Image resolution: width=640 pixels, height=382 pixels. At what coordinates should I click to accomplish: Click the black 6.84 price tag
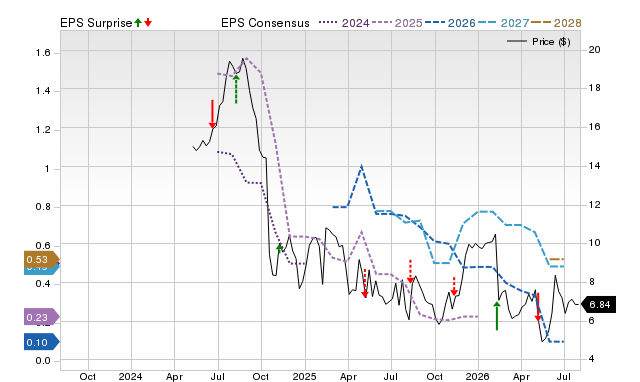tap(598, 304)
